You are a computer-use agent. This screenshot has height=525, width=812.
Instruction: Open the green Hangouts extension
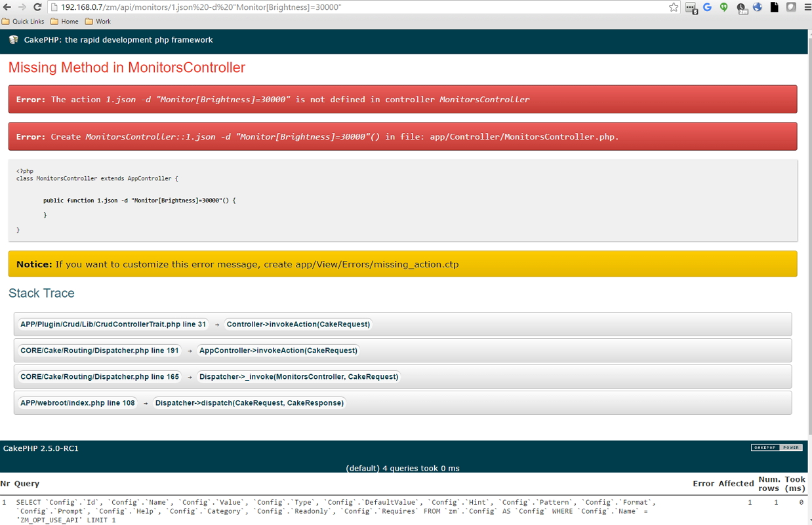[x=723, y=7]
